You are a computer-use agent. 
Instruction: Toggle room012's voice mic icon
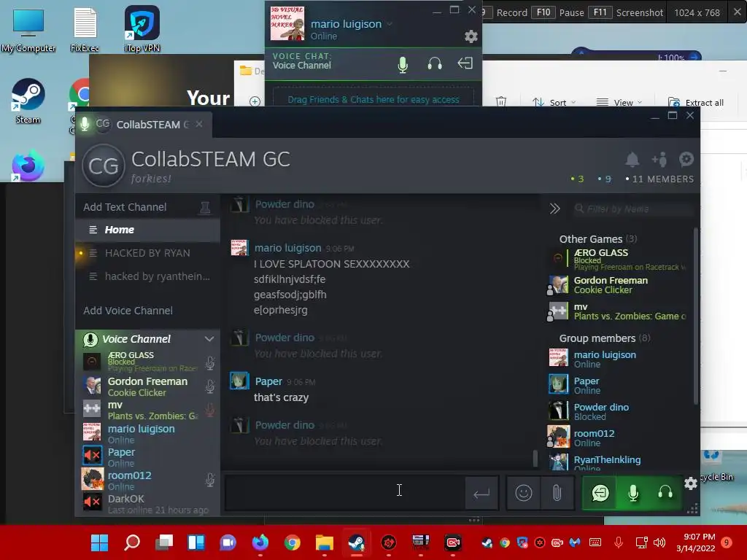[x=209, y=480]
